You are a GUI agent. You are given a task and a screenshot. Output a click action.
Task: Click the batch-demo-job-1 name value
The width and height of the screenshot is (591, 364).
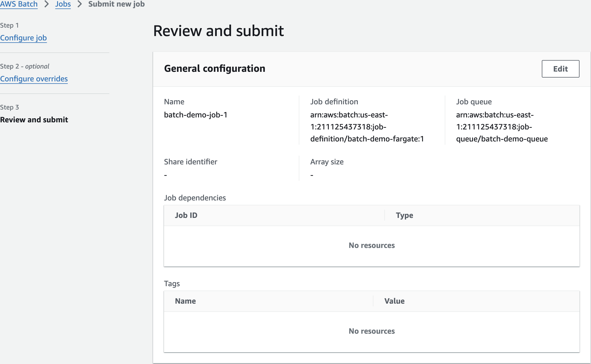coord(196,115)
